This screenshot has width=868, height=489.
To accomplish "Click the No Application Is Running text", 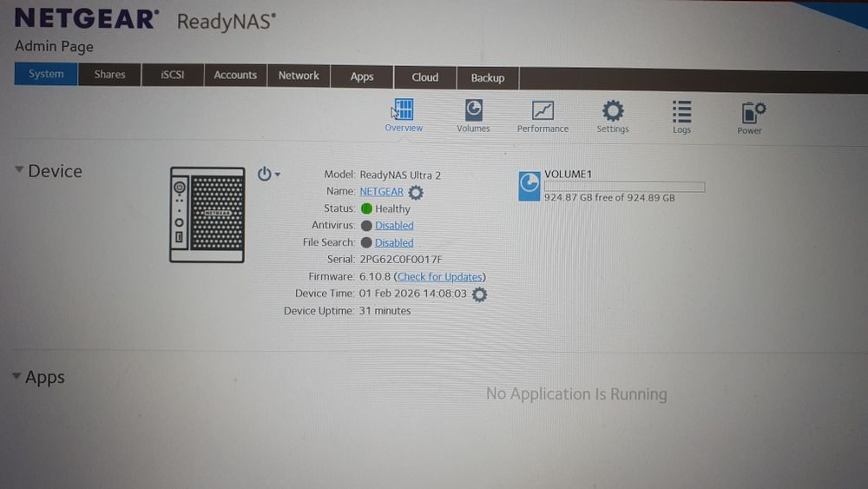I will click(x=576, y=393).
